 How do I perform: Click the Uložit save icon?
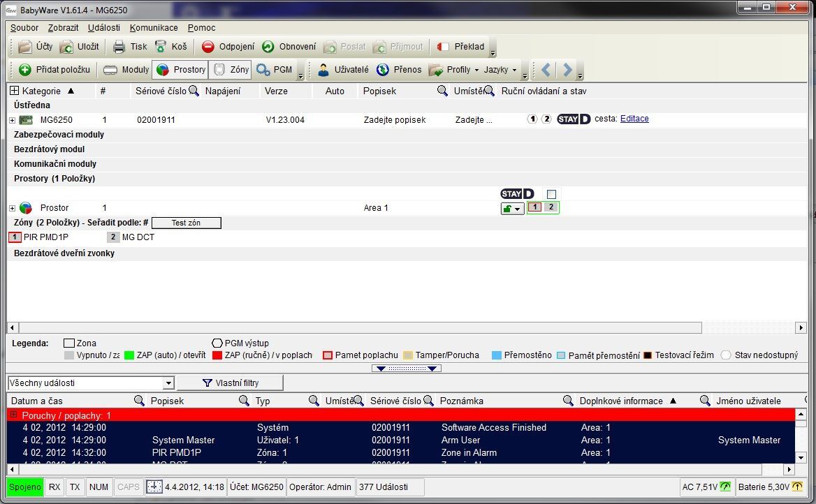click(66, 47)
